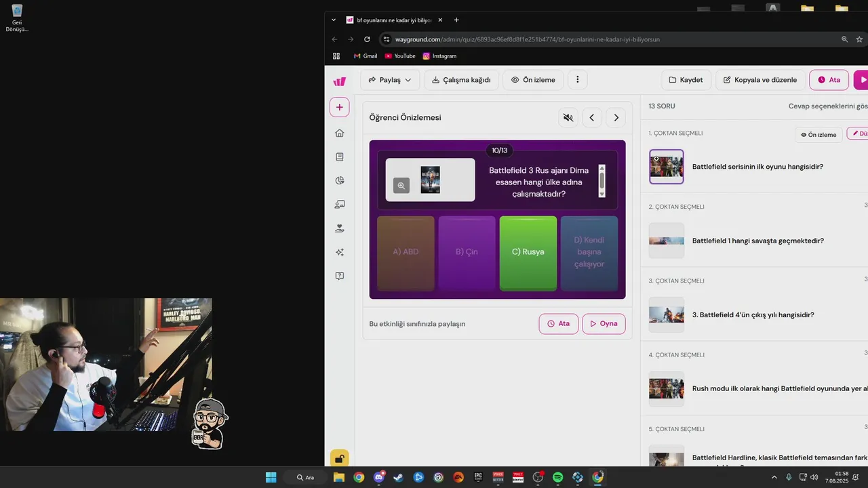Show hidden system tray icons

[774, 477]
